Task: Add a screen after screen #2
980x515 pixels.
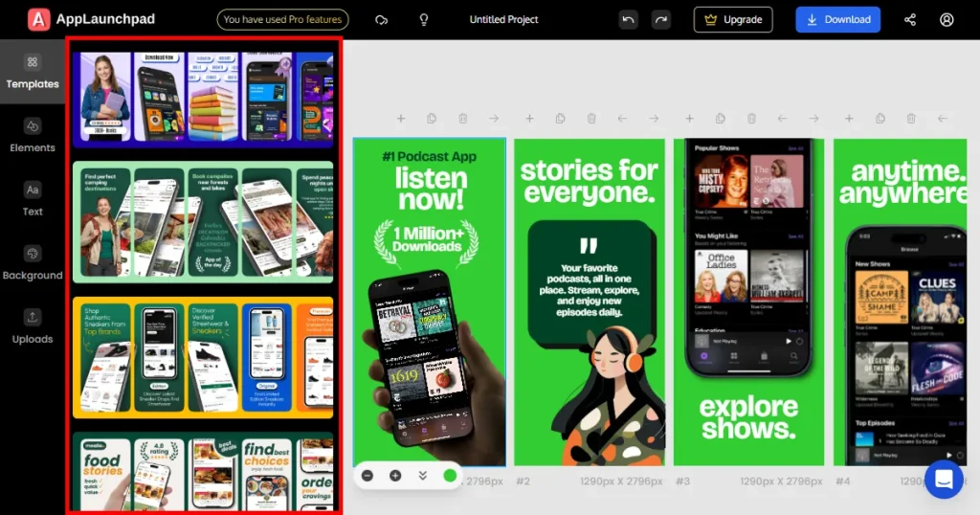Action: click(529, 118)
